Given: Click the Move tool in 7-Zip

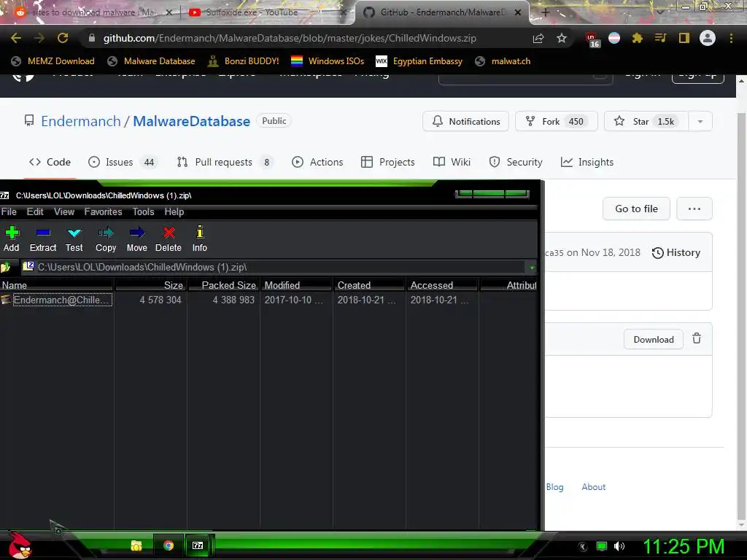Looking at the screenshot, I should tap(136, 238).
